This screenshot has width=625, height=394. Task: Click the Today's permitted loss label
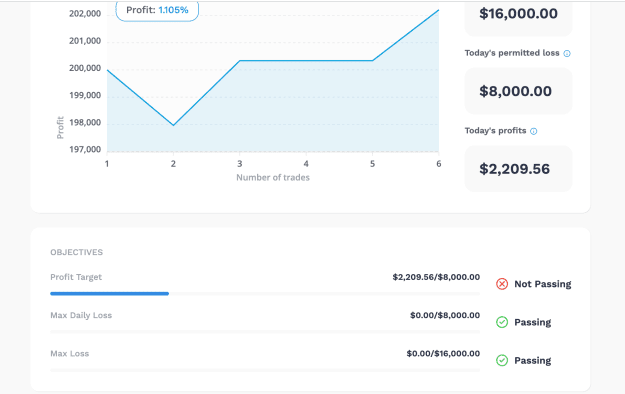click(x=512, y=53)
